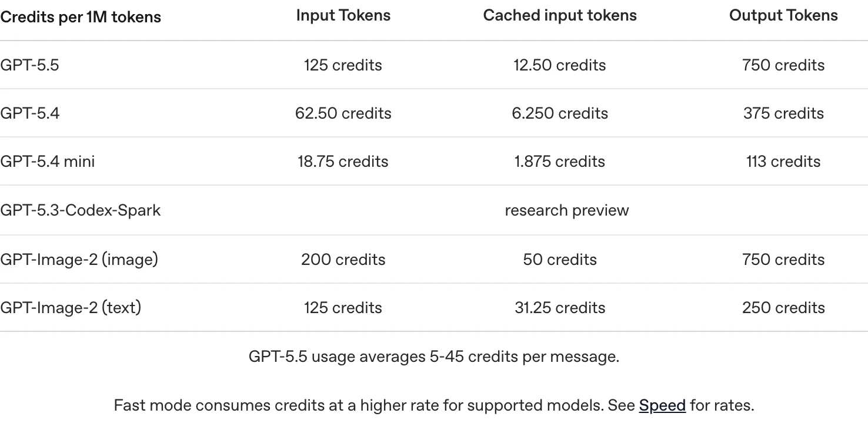Select the GPT-5.5 row label

(x=29, y=65)
